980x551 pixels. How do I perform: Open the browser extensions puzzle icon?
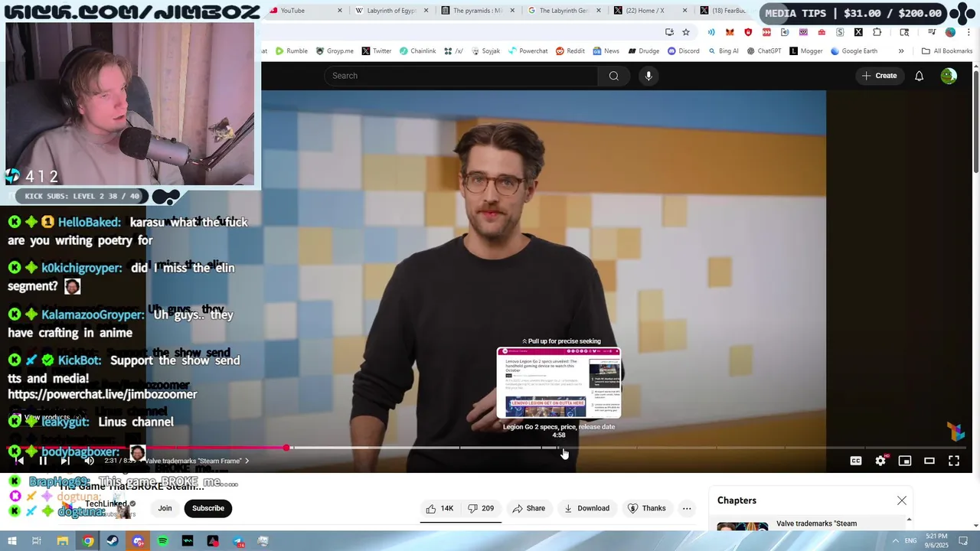click(877, 32)
